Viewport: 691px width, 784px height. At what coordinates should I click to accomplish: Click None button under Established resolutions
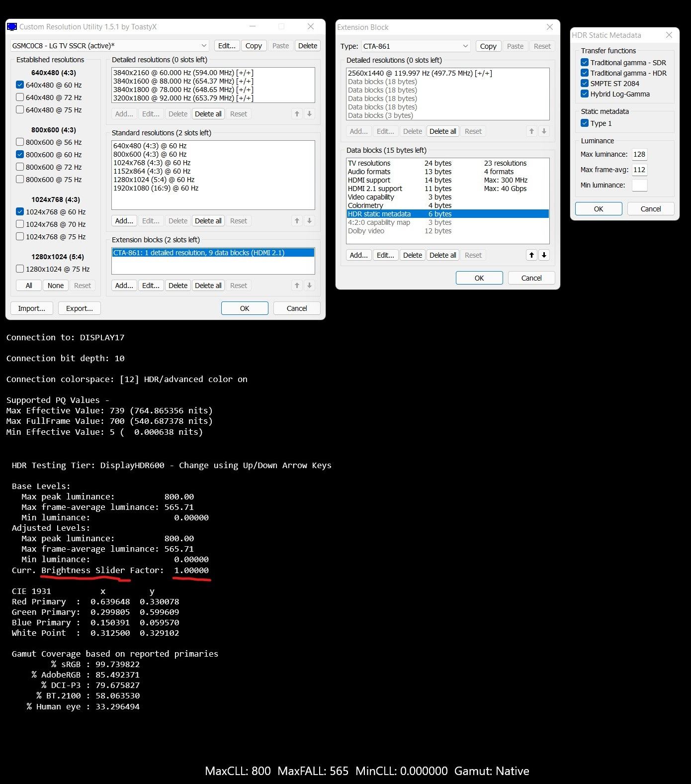[x=56, y=286]
